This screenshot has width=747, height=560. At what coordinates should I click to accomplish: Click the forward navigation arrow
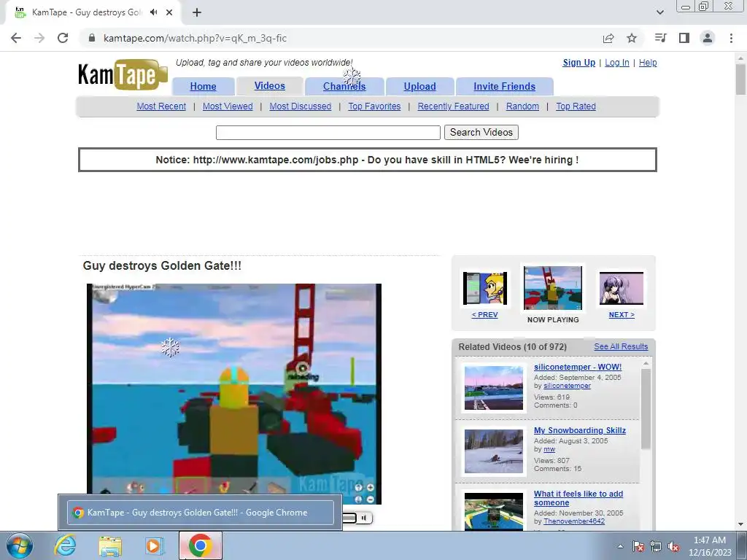39,38
